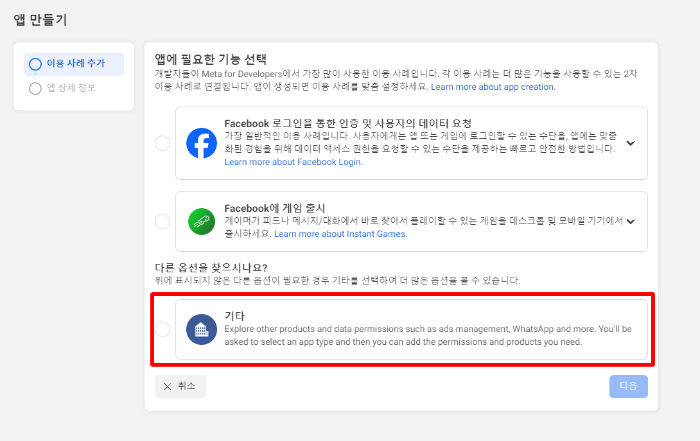The width and height of the screenshot is (700, 441).
Task: Open Learn more about Facebook Login link
Action: coord(293,162)
